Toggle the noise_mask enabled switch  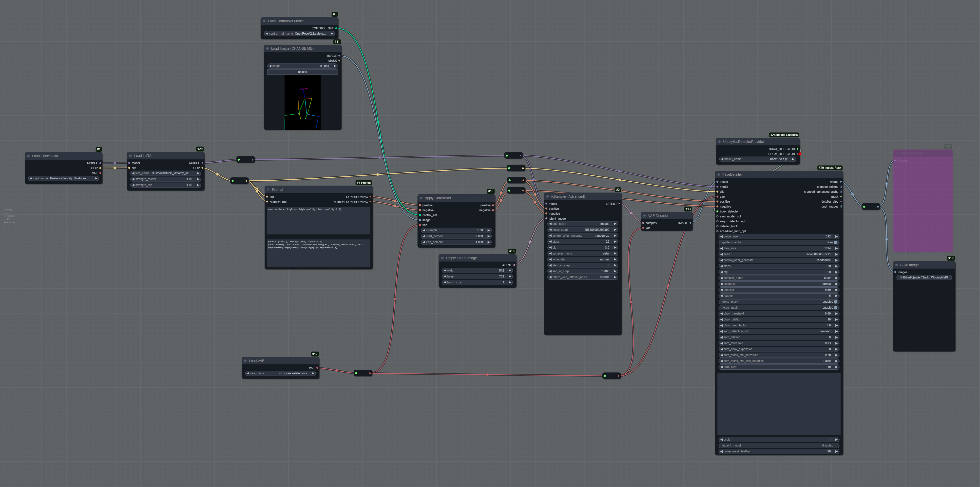(x=835, y=302)
